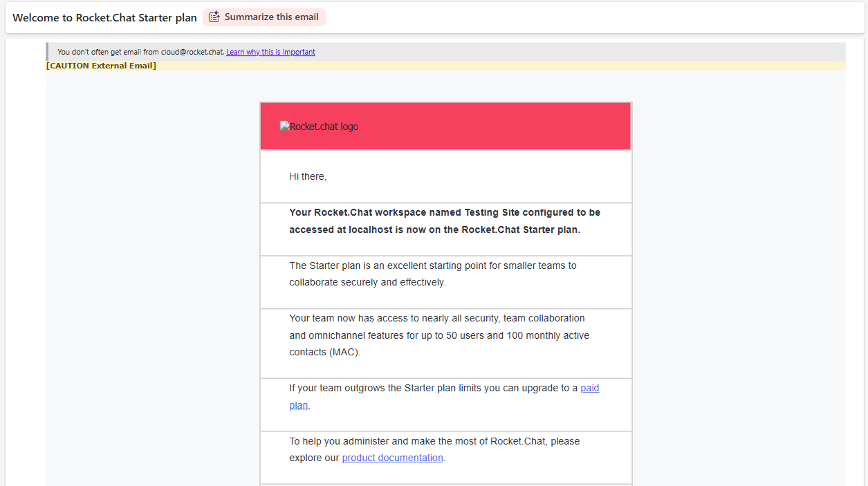Click the 'You don't often get email from cloud@rocket.chat' notice
This screenshot has height=486, width=868.
pyautogui.click(x=140, y=52)
